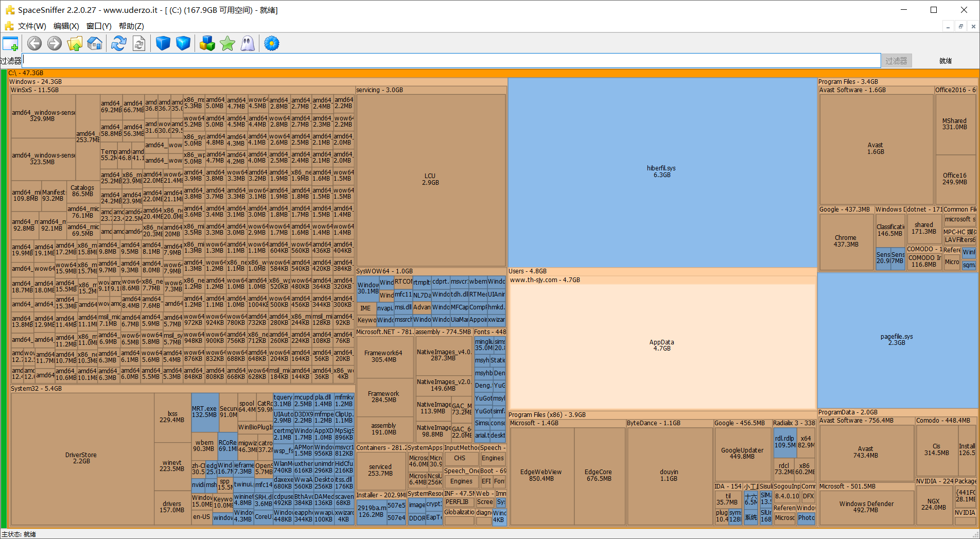The image size is (980, 539).
Task: Select the Avast 743.4MB block
Action: (x=866, y=453)
